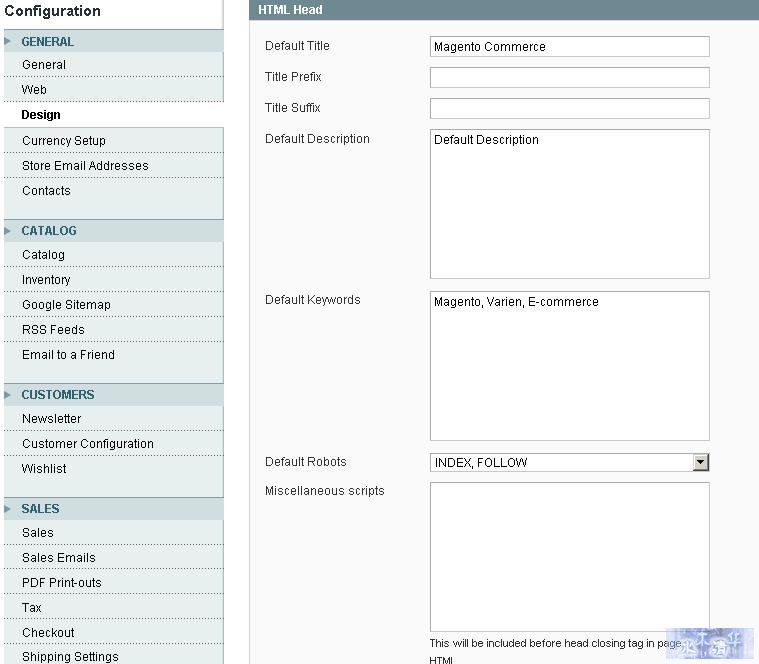Open the Catalog configuration item
Screen dimensions: 759x664
point(113,255)
